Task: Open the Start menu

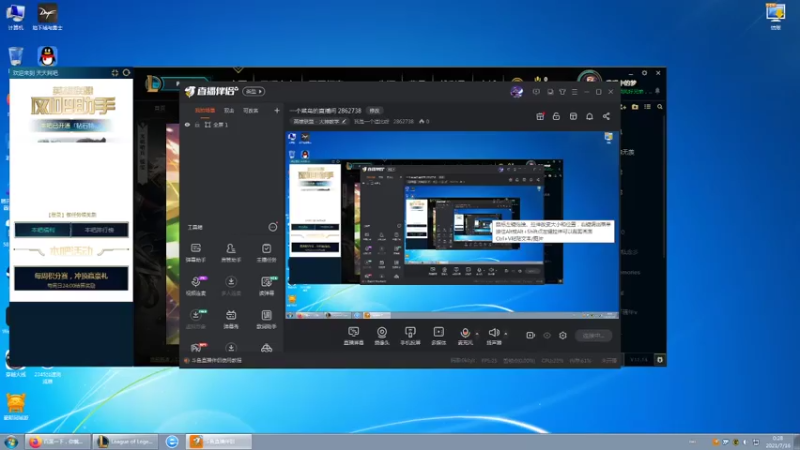Action: (11, 442)
